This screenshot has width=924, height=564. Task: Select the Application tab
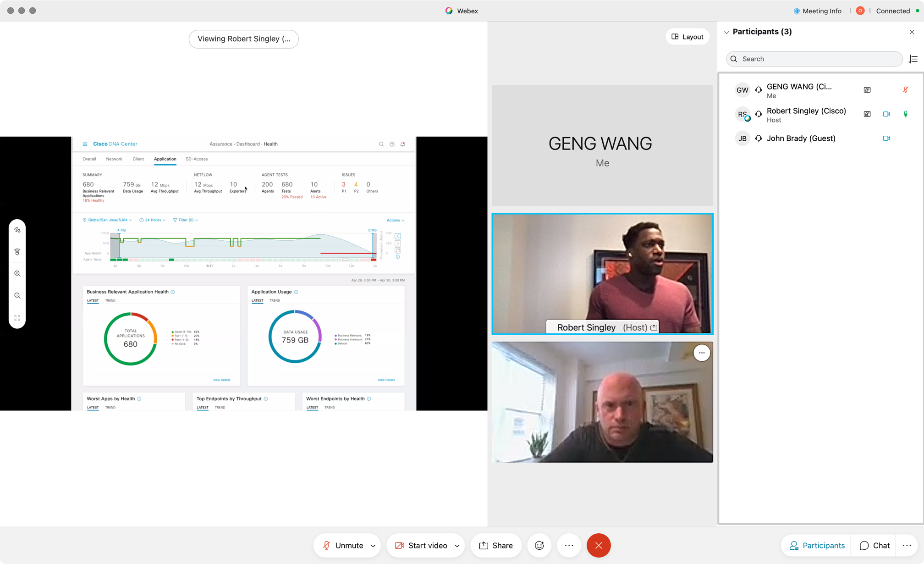165,159
